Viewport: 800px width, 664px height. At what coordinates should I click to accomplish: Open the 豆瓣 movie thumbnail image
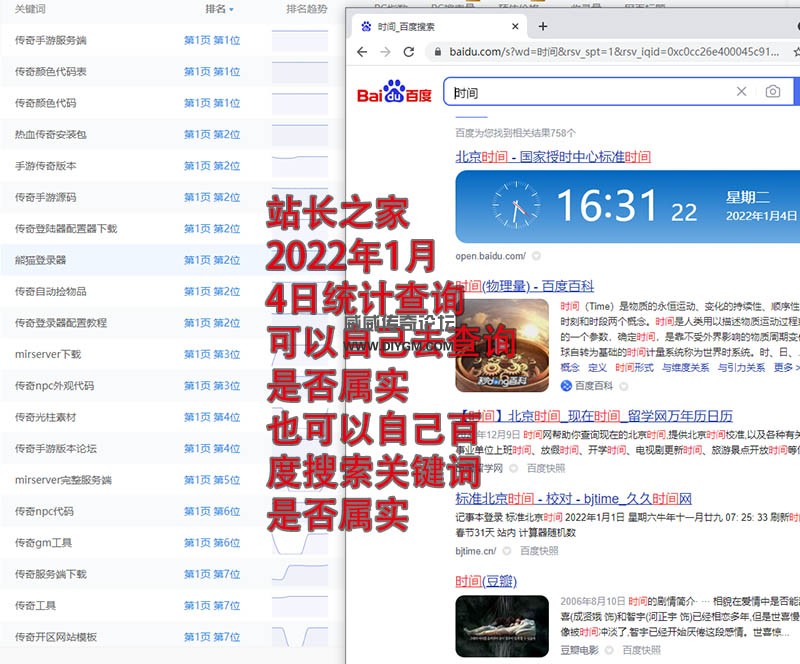coord(502,626)
